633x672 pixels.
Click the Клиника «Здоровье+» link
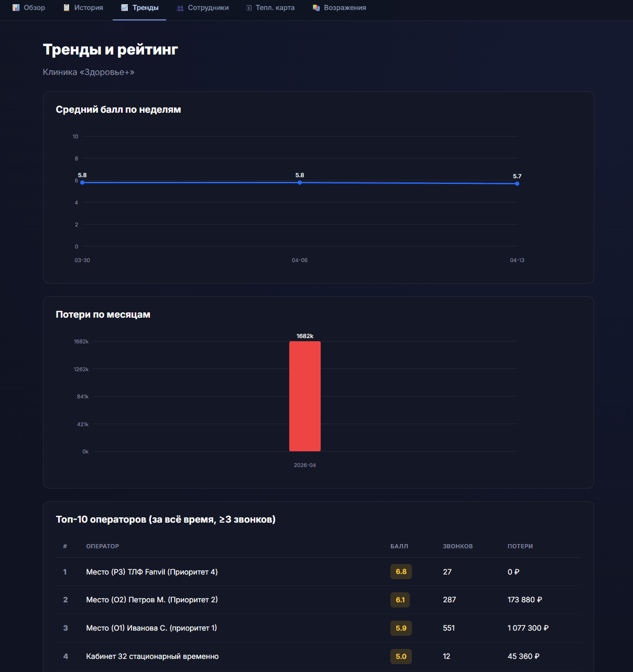point(88,72)
